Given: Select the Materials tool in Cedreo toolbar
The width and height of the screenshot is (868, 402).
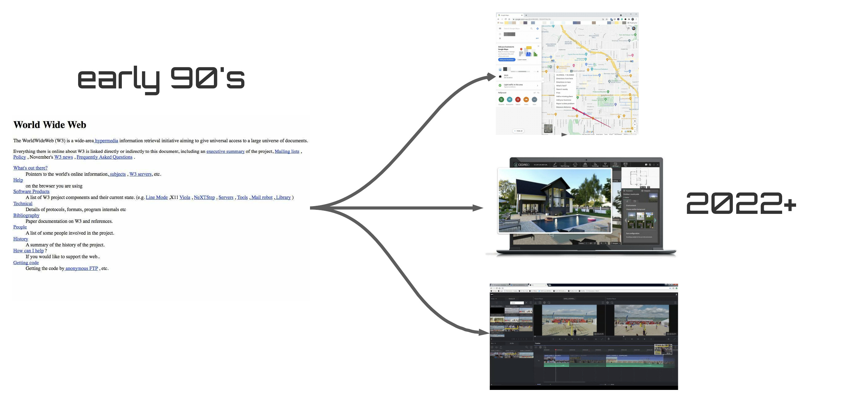Looking at the screenshot, I should click(605, 165).
